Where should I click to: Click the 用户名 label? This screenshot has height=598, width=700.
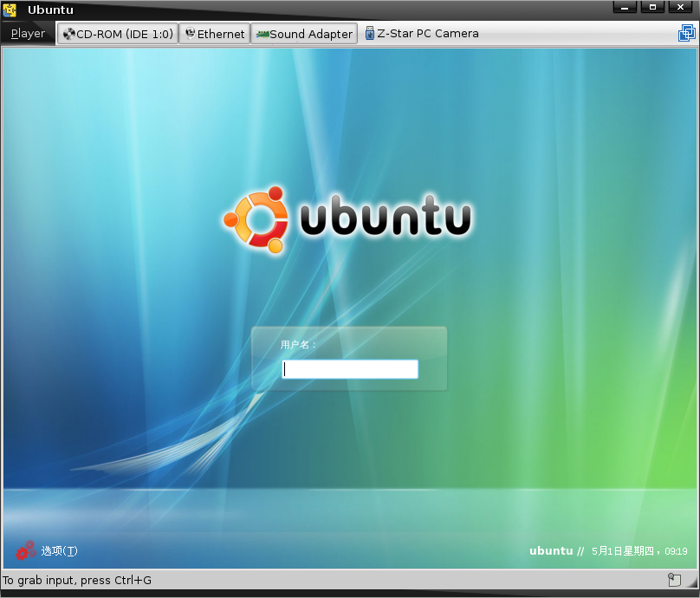point(298,345)
